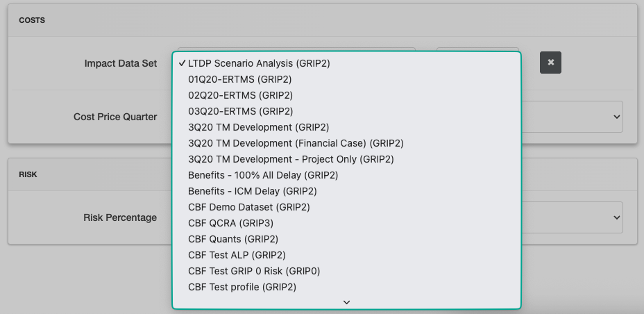Screen dimensions: 644x314
Task: Choose 01Q20-ERTMS (GRIP2) from the list
Action: (x=240, y=79)
